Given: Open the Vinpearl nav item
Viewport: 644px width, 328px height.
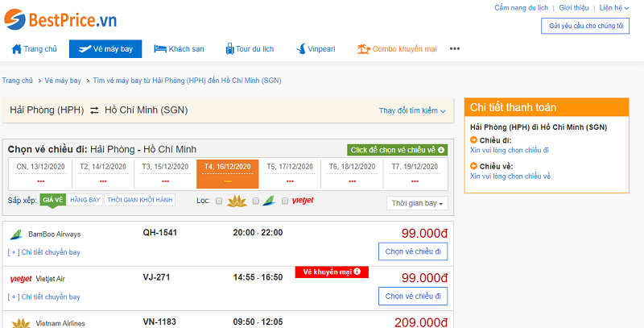Looking at the screenshot, I should [316, 49].
